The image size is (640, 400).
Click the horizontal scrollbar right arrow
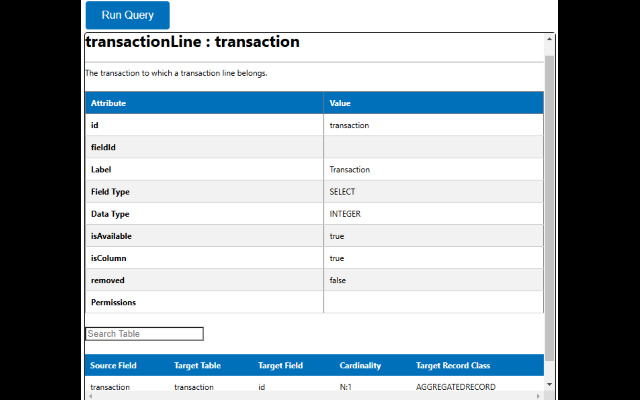pos(539,396)
